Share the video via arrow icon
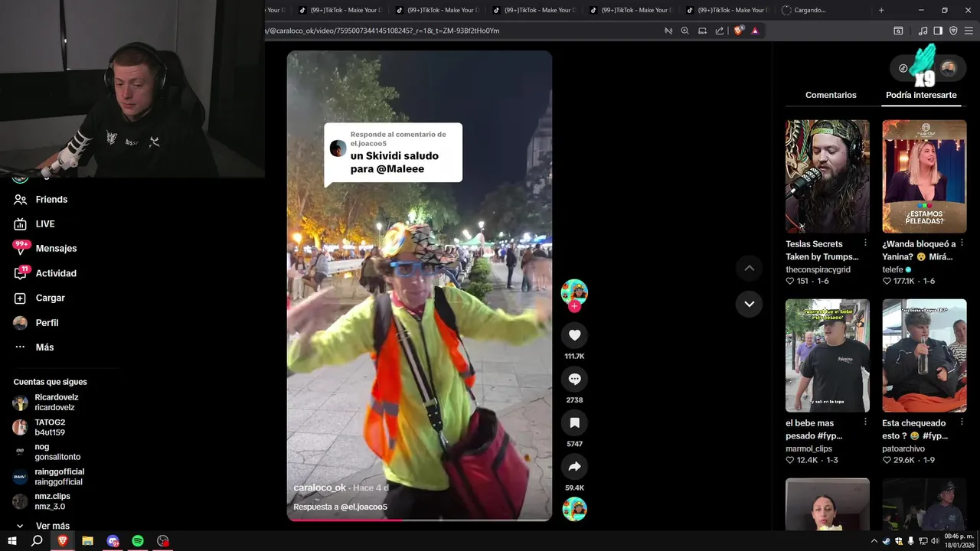Screen dimensions: 980x551 click(x=574, y=466)
